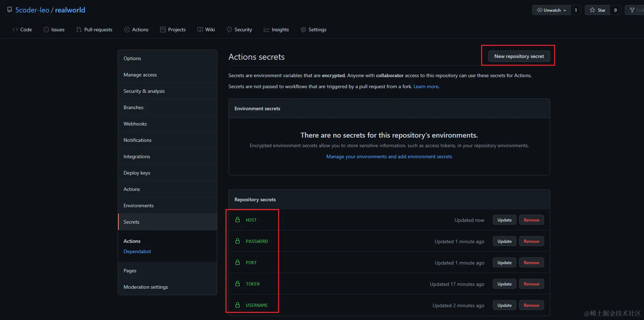Open Deploy keys settings

click(x=167, y=173)
